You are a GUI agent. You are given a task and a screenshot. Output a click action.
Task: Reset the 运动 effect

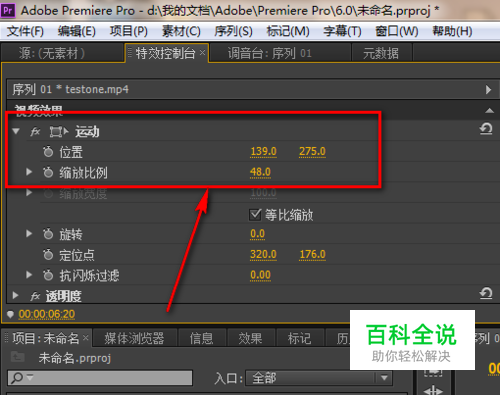tap(486, 129)
